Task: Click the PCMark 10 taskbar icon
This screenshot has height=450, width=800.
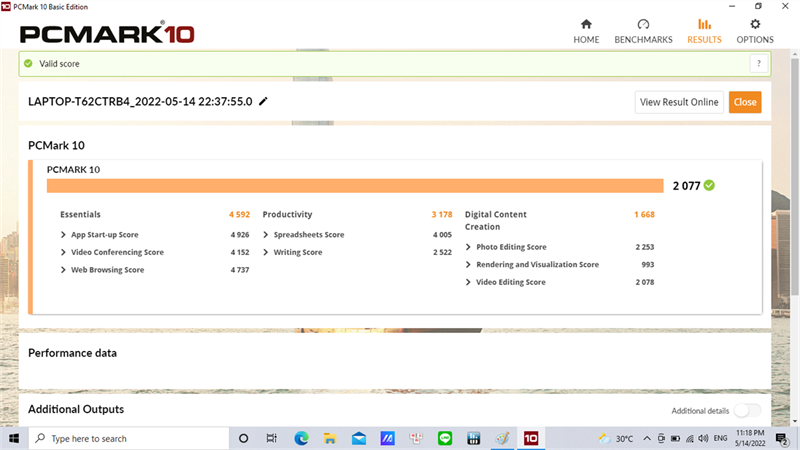Action: (531, 438)
